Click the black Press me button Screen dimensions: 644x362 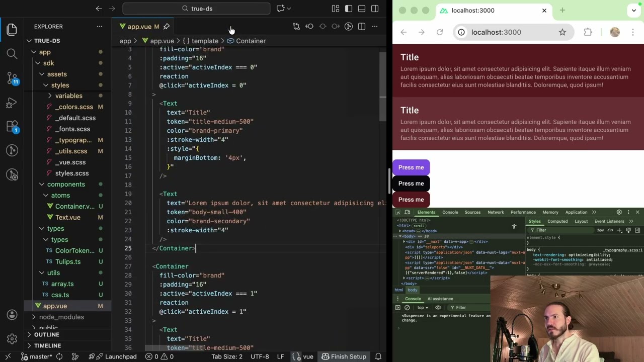click(411, 184)
